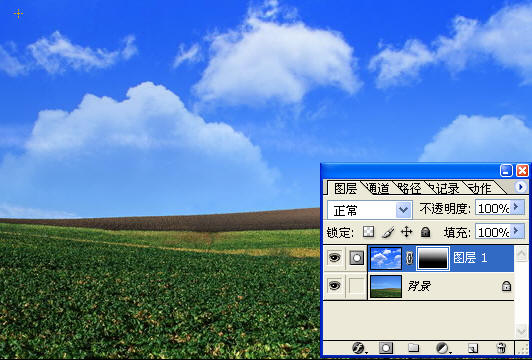Click the layer list scroll down arrow
This screenshot has width=532, height=360.
coord(521,330)
